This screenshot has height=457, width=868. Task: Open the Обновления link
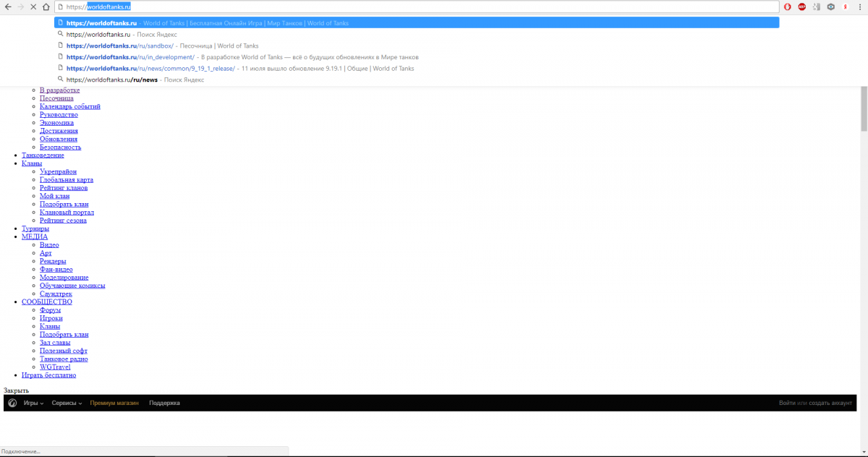[59, 139]
